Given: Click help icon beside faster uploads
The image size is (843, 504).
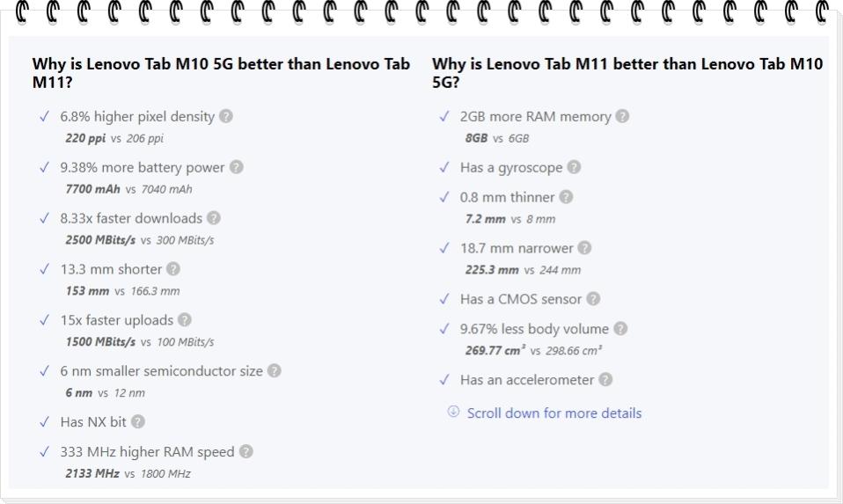Looking at the screenshot, I should point(185,320).
